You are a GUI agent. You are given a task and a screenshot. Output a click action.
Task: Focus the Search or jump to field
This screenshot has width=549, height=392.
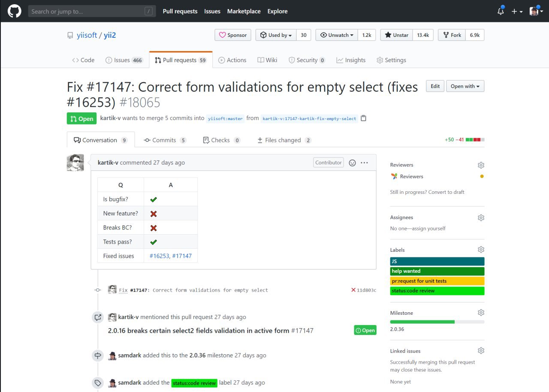pyautogui.click(x=92, y=11)
